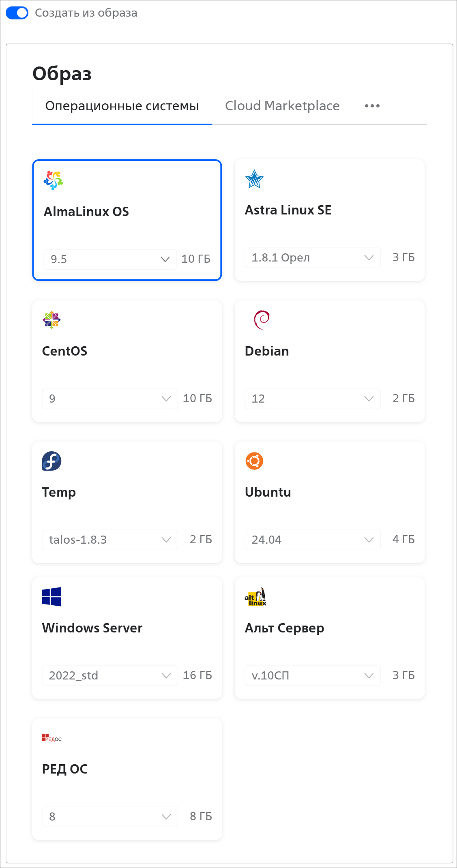The width and height of the screenshot is (457, 868).
Task: Click the alt linux penguin icon
Action: (x=255, y=597)
